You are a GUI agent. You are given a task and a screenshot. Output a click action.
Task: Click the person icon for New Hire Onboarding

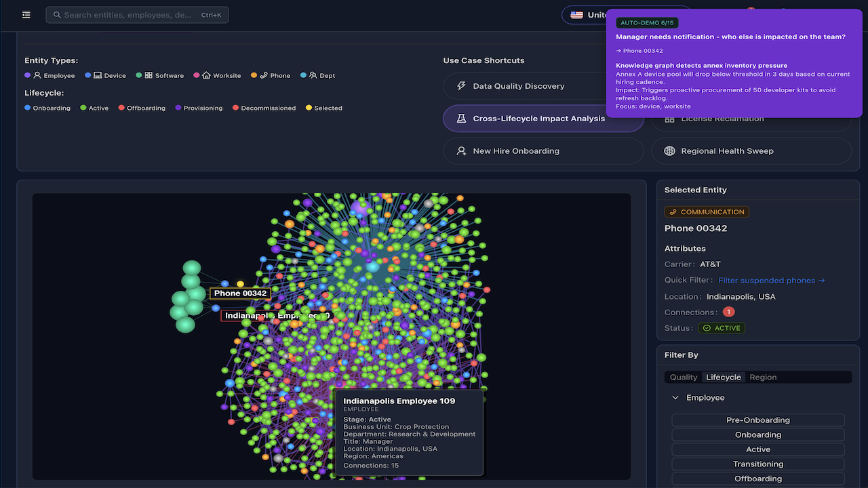point(462,151)
